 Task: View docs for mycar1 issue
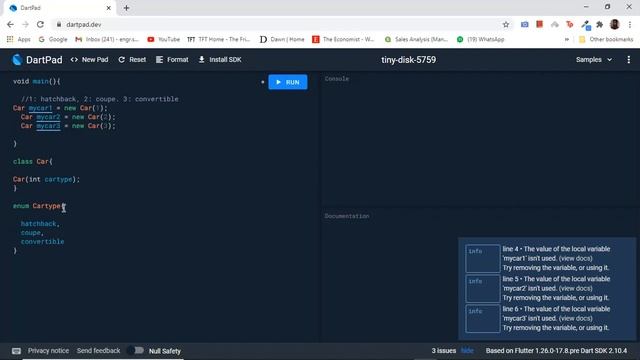coord(576,258)
